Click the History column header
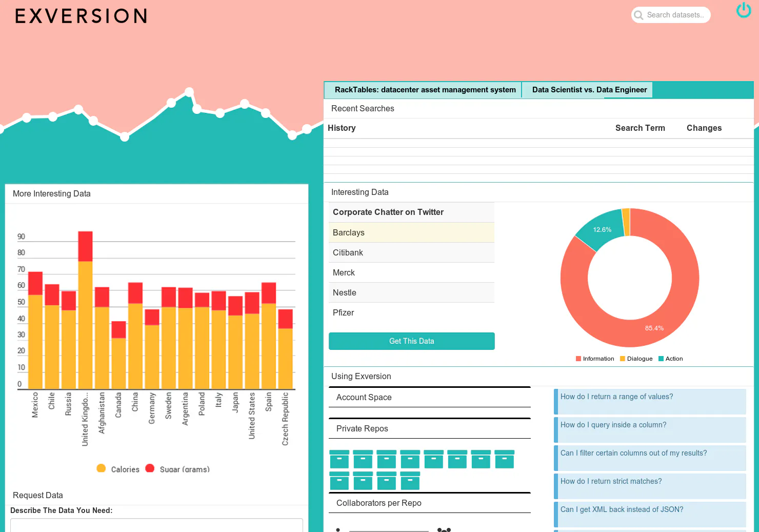 pyautogui.click(x=342, y=128)
